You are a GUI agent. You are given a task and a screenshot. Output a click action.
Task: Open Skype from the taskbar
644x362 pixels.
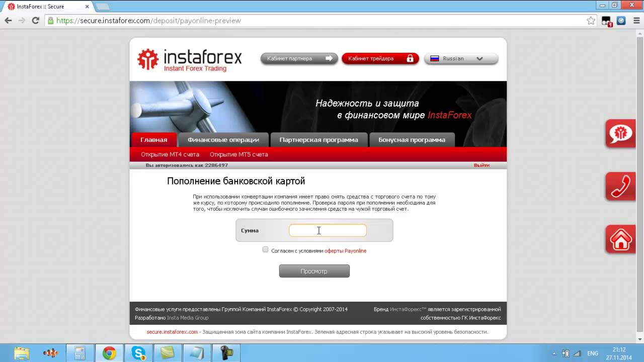[x=138, y=353]
